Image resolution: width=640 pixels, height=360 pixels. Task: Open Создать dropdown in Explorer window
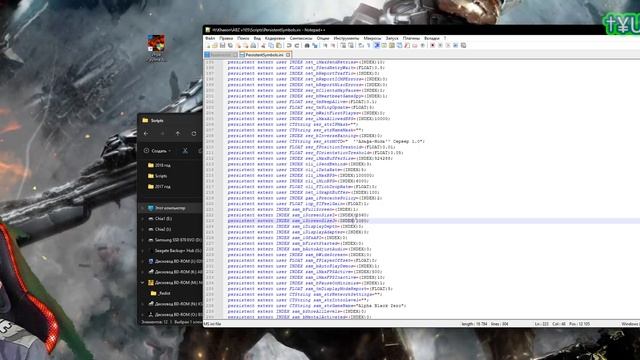tap(158, 151)
